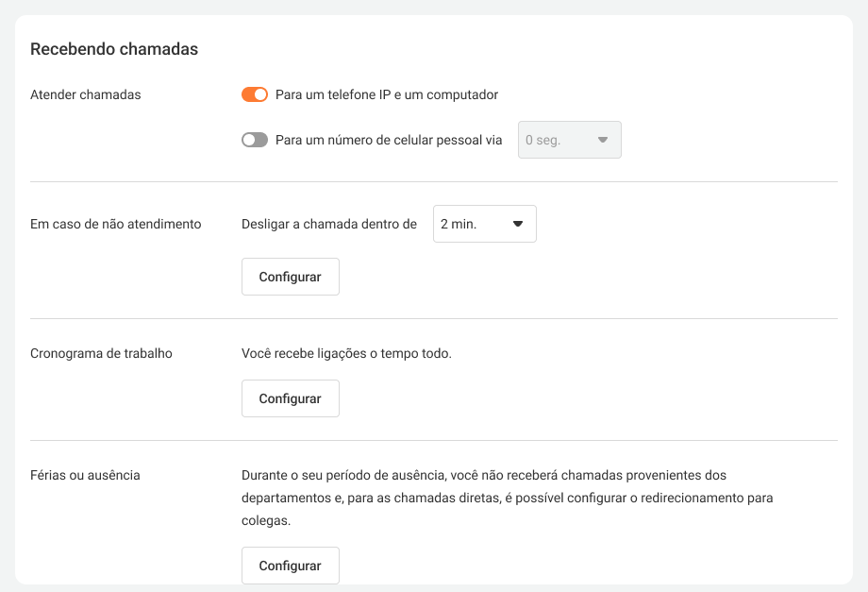Image resolution: width=868 pixels, height=592 pixels.
Task: Click Configurar under 'Em caso de não atendimento'
Action: tap(291, 277)
